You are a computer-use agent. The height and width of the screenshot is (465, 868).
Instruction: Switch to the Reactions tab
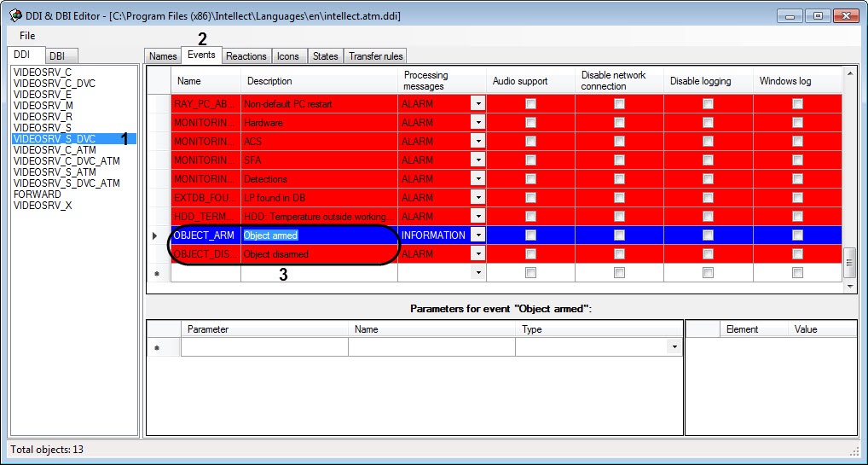pyautogui.click(x=246, y=56)
